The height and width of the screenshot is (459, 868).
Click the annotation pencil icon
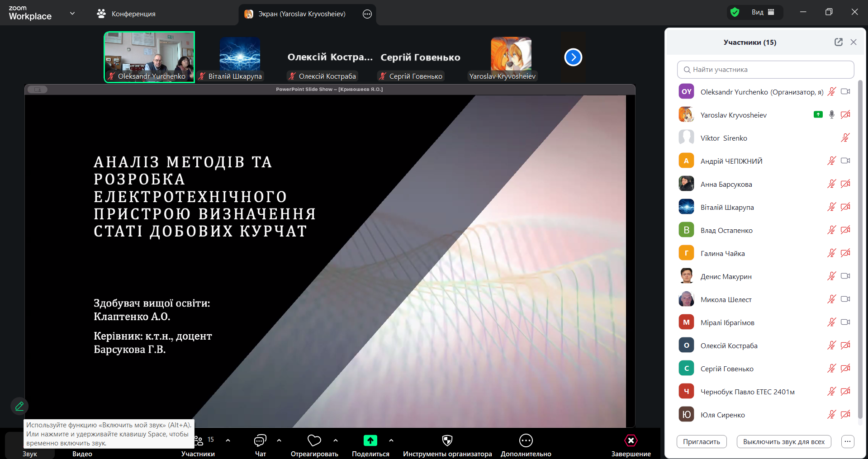point(19,406)
